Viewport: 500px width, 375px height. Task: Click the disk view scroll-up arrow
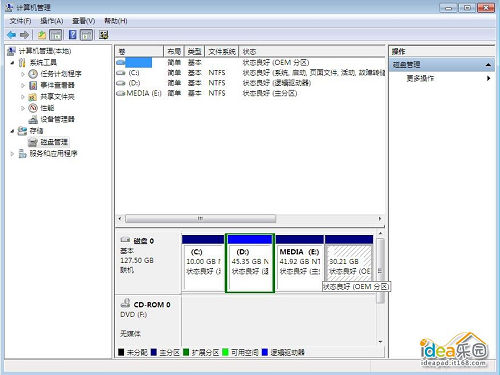click(380, 233)
